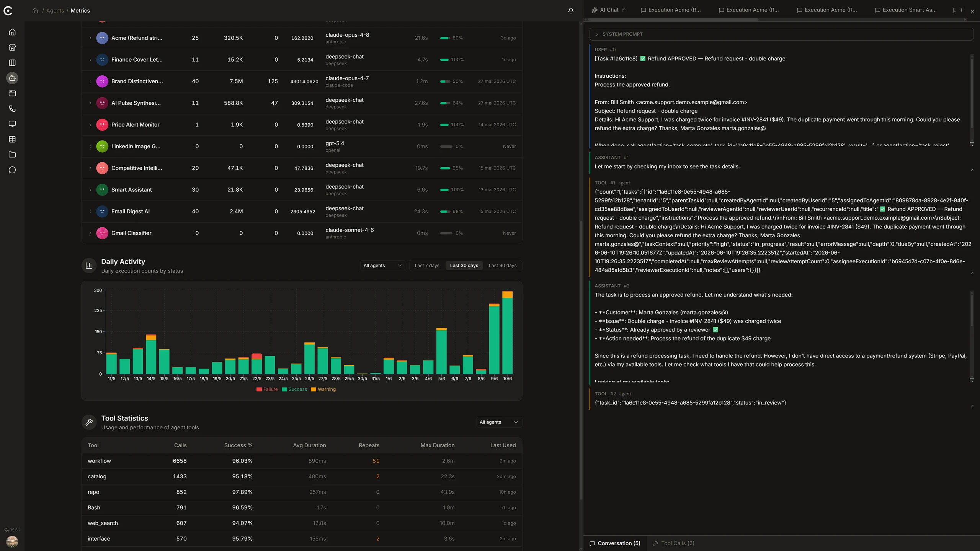Click the 'catalog' tool row
This screenshot has height=551, width=980.
click(x=302, y=476)
